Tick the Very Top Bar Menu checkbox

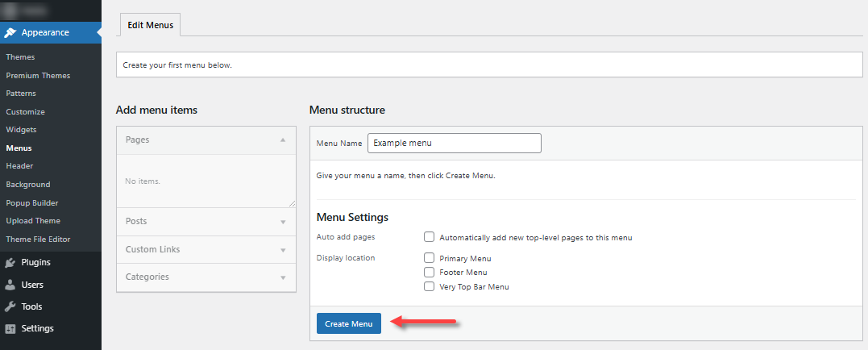click(x=430, y=286)
